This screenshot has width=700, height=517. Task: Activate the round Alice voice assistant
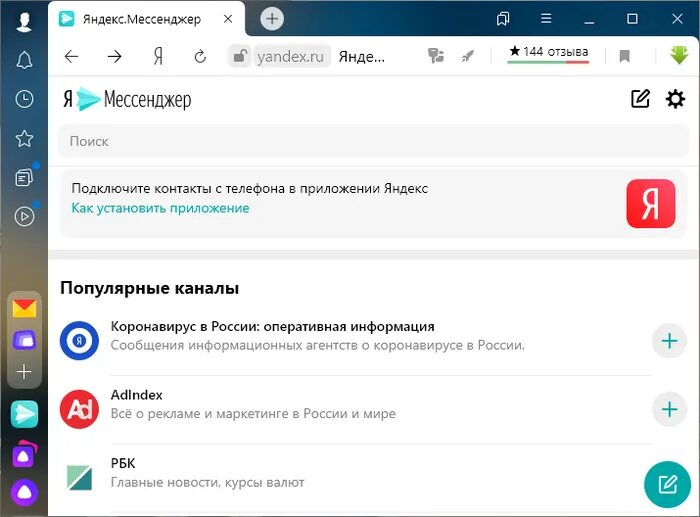24,492
